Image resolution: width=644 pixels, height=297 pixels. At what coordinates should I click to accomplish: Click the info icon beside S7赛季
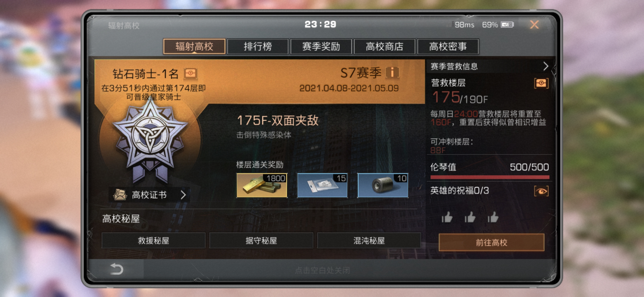pos(392,73)
